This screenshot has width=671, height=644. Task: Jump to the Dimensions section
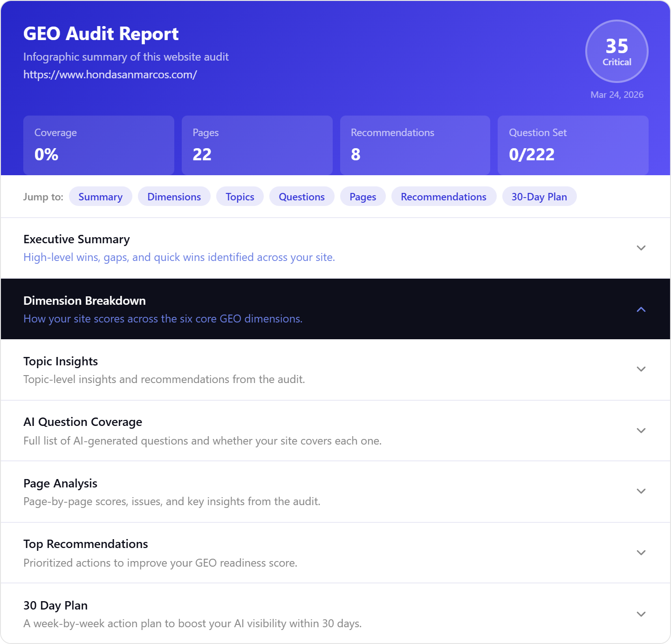pos(174,197)
